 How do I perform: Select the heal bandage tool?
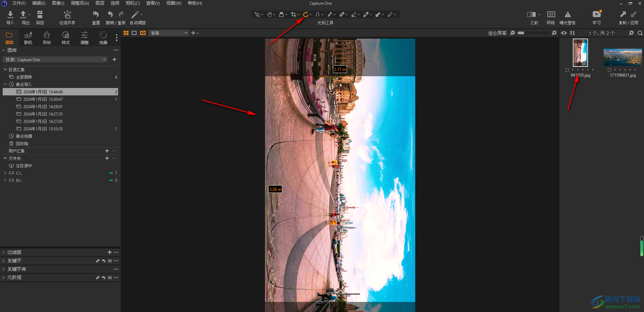(342, 14)
